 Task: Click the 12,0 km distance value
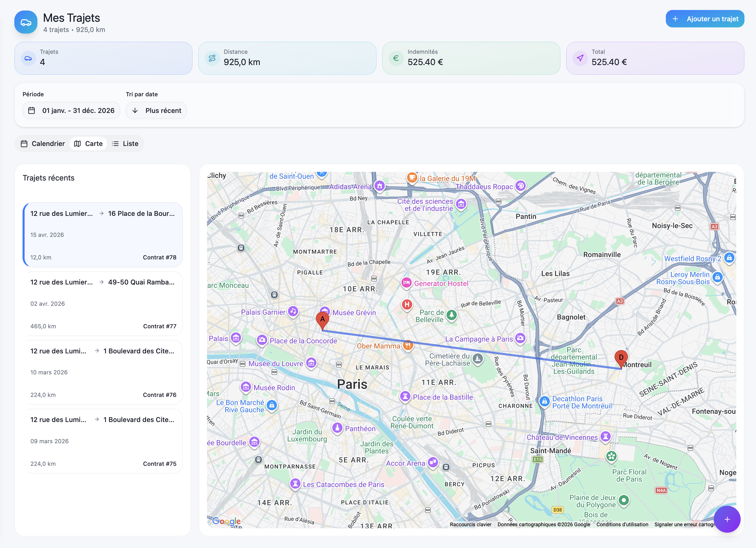(x=41, y=257)
